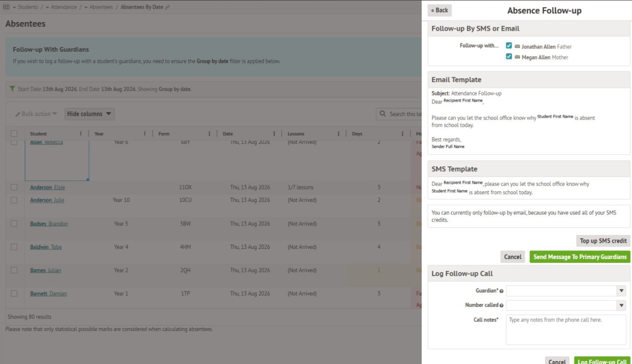Viewport: 632px width, 364px height.
Task: Tick the select-all checkbox in table header
Action: [x=14, y=134]
